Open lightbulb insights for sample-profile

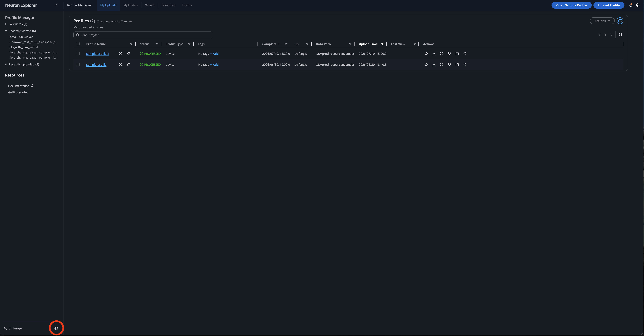(x=449, y=64)
